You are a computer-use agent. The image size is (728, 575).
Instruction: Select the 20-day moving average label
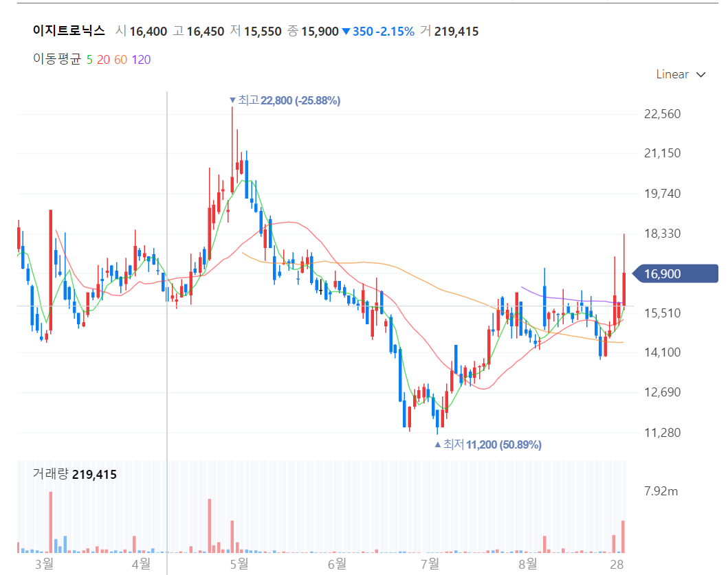point(104,60)
